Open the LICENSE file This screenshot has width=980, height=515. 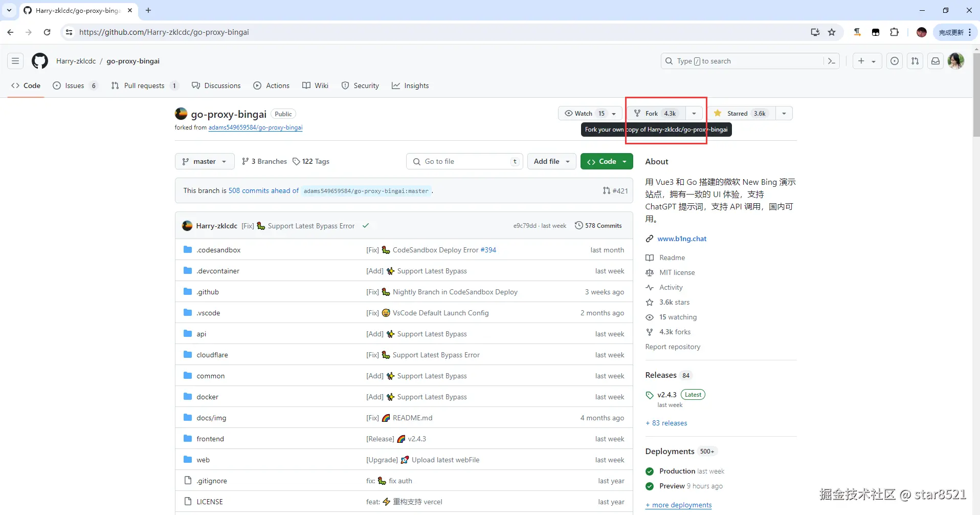coord(210,502)
